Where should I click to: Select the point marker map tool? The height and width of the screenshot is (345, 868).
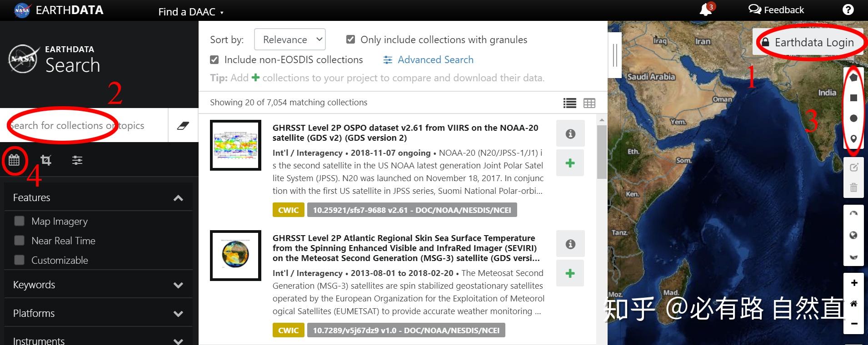853,139
